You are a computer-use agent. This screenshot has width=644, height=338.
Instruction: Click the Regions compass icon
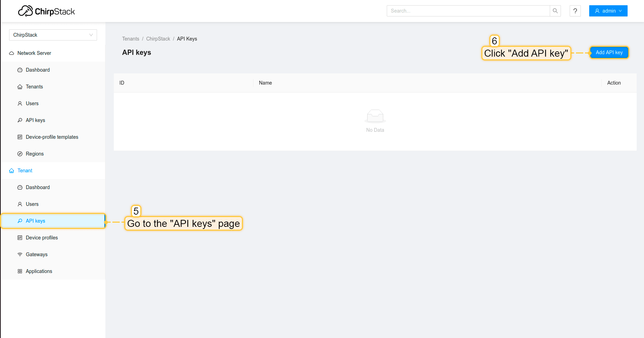(x=20, y=154)
